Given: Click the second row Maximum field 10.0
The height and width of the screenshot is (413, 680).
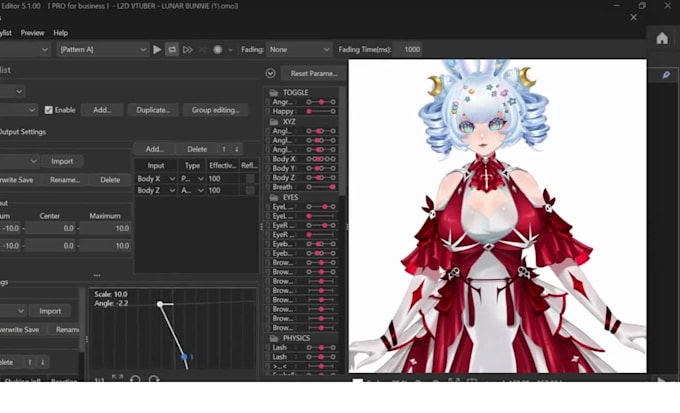Looking at the screenshot, I should pos(105,246).
